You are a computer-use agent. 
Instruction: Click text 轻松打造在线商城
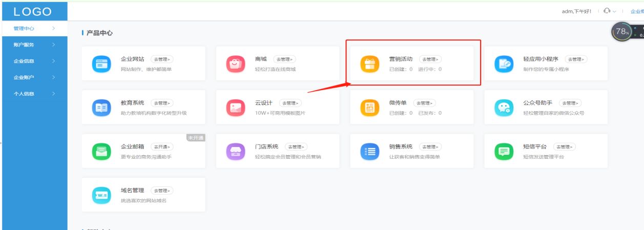coord(275,70)
